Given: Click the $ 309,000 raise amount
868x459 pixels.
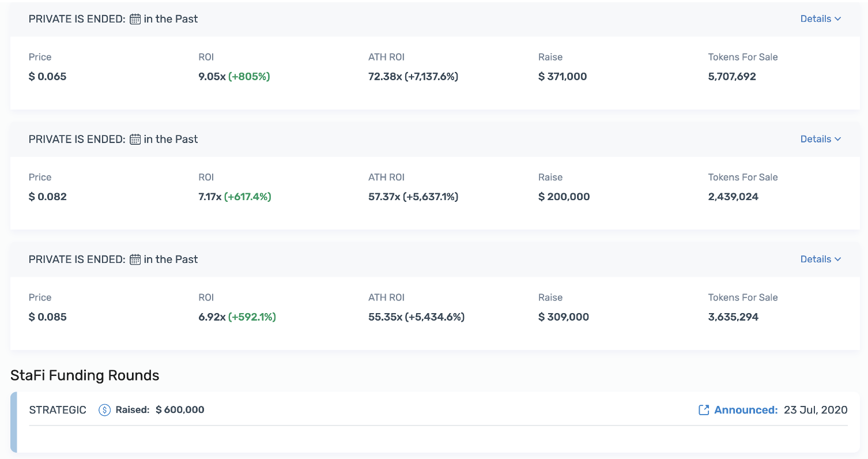Looking at the screenshot, I should tap(563, 317).
